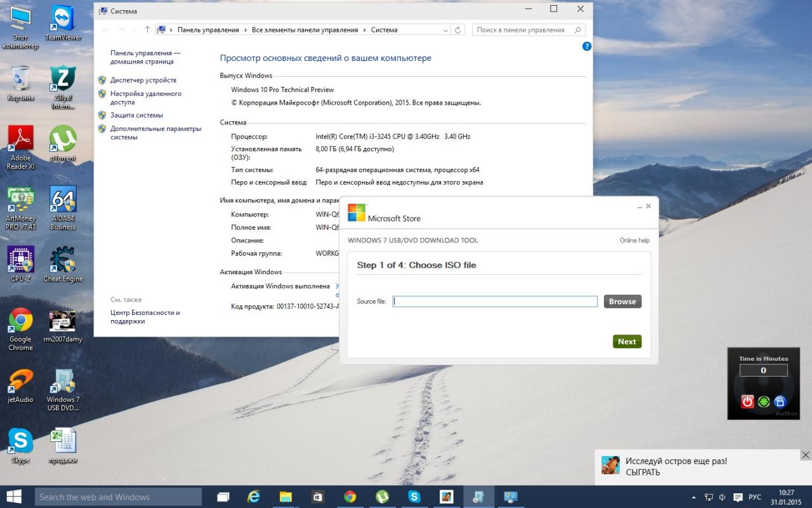The height and width of the screenshot is (508, 812).
Task: Open µTorrent from the taskbar
Action: (382, 497)
